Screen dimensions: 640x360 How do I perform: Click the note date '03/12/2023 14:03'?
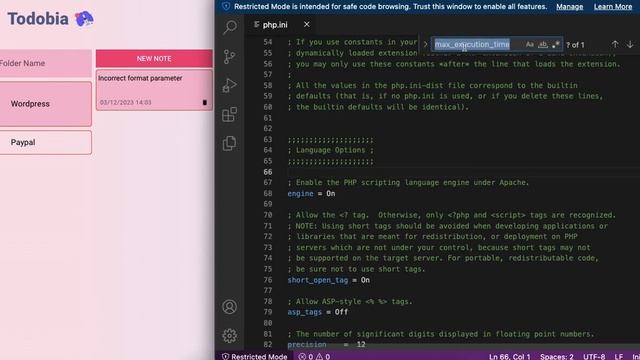pyautogui.click(x=126, y=102)
